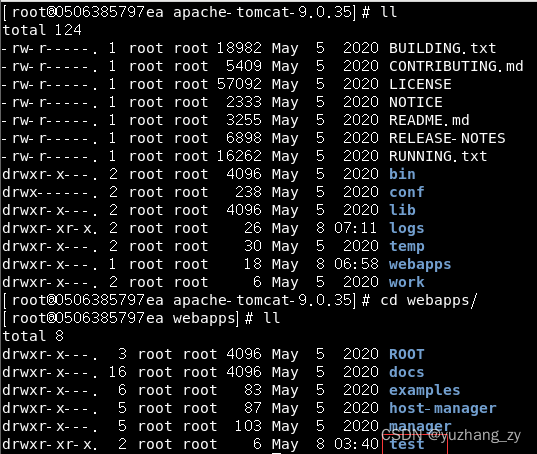Viewport: 537px width, 454px height.
Task: Select the size 238 on conf row
Action: click(x=248, y=192)
